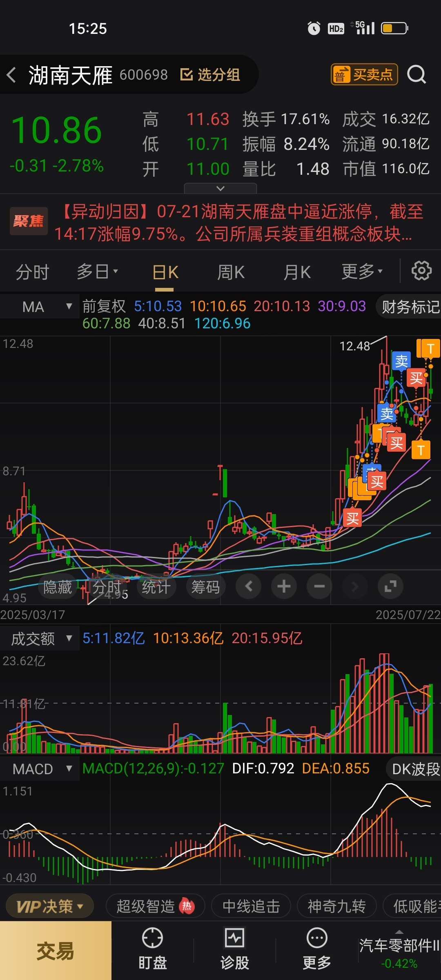Tap the battery status icon
The width and height of the screenshot is (441, 980).
(394, 28)
